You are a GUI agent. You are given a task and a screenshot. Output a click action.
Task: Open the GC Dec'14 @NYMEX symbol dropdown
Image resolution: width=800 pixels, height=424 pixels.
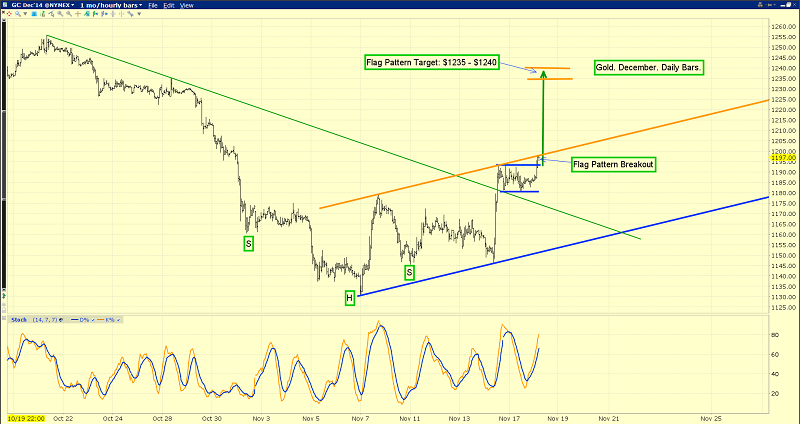[x=43, y=5]
